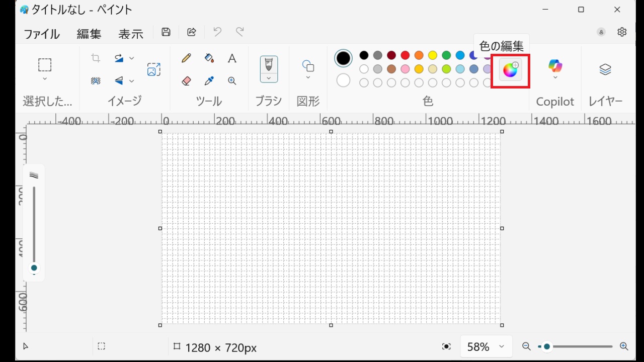Screen dimensions: 644x362
Task: Open the Edit colors wheel
Action: pyautogui.click(x=510, y=70)
